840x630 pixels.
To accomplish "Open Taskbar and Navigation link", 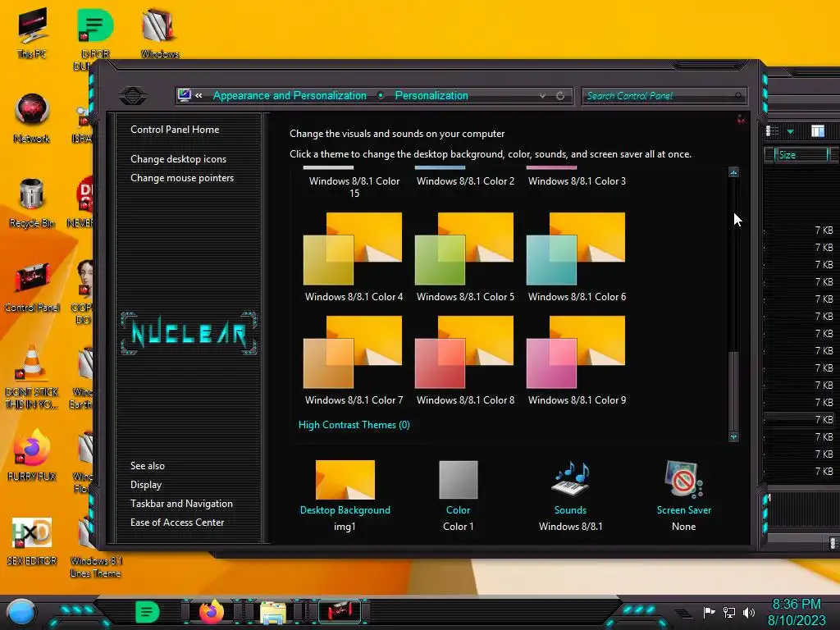I will [x=181, y=504].
